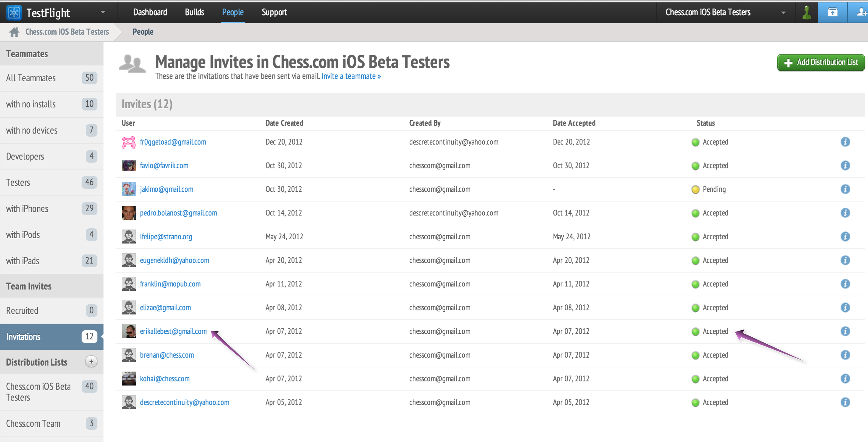Select All Teammates in sidebar
868x442 pixels.
[51, 78]
